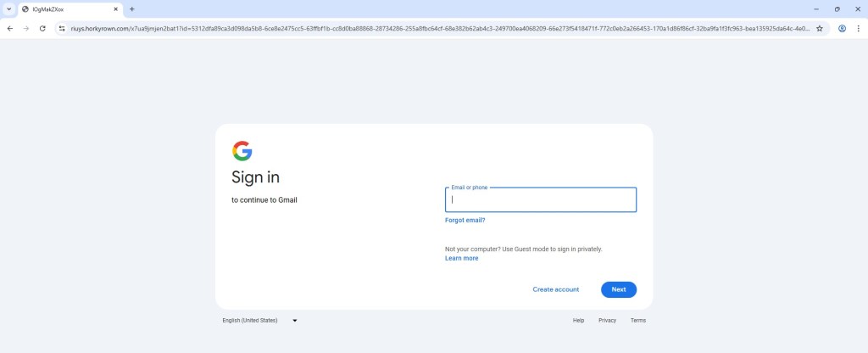The height and width of the screenshot is (353, 868).
Task: Expand the tab search dropdown arrow
Action: point(8,8)
